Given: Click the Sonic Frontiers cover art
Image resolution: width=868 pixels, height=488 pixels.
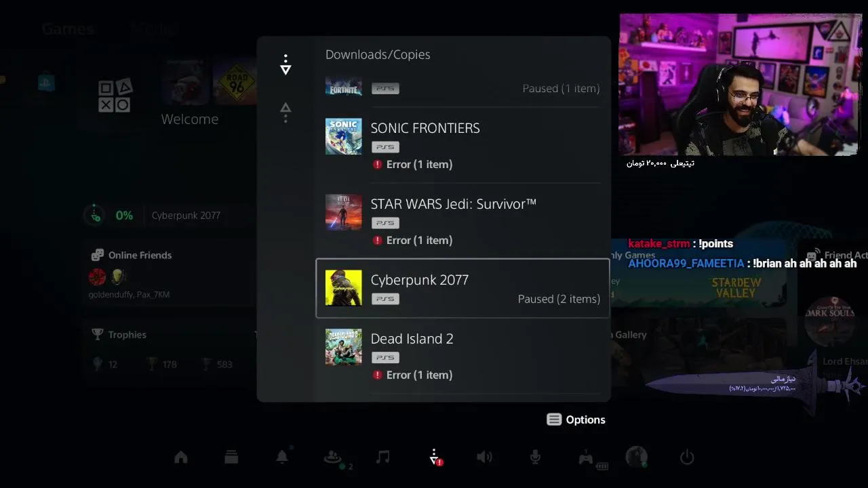Looking at the screenshot, I should point(343,136).
